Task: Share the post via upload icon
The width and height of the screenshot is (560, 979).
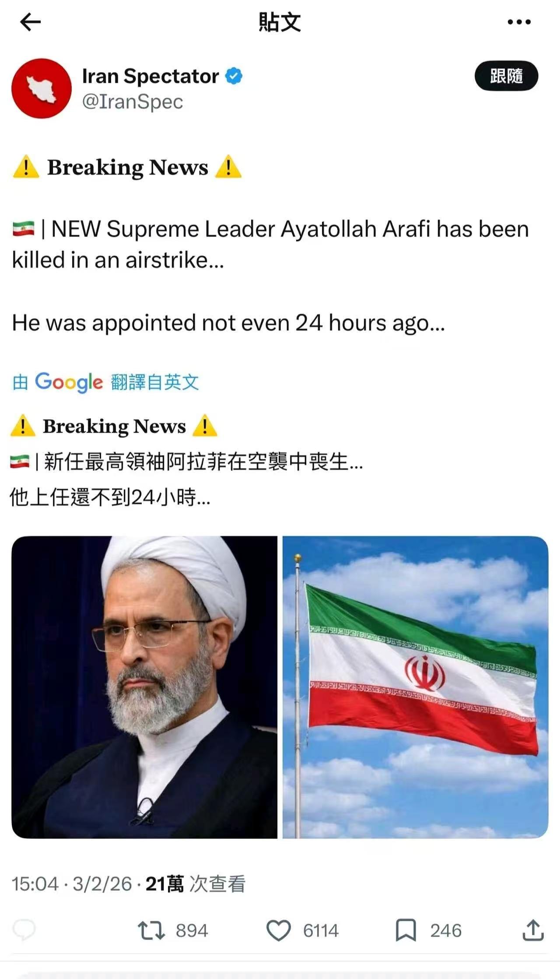Action: click(x=533, y=930)
